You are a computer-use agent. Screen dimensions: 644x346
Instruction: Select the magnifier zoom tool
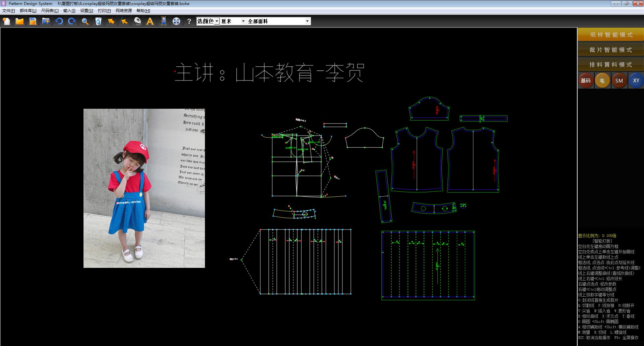click(x=85, y=21)
